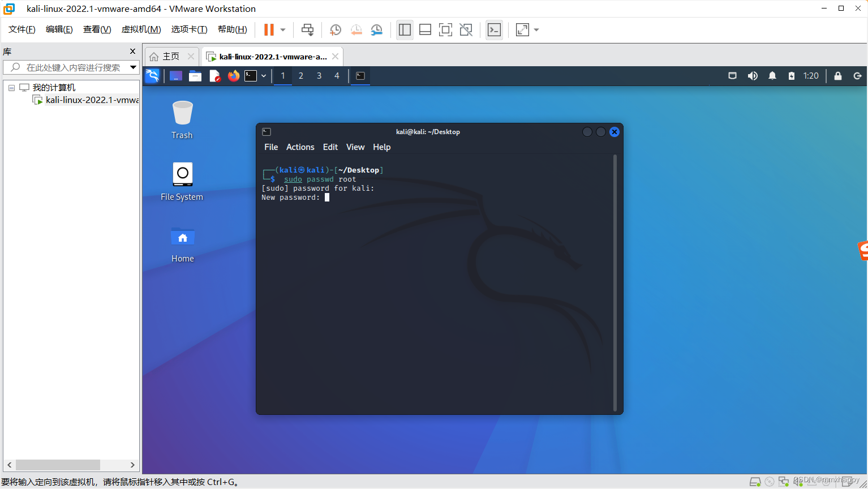
Task: Pause the virtual machine
Action: click(269, 29)
